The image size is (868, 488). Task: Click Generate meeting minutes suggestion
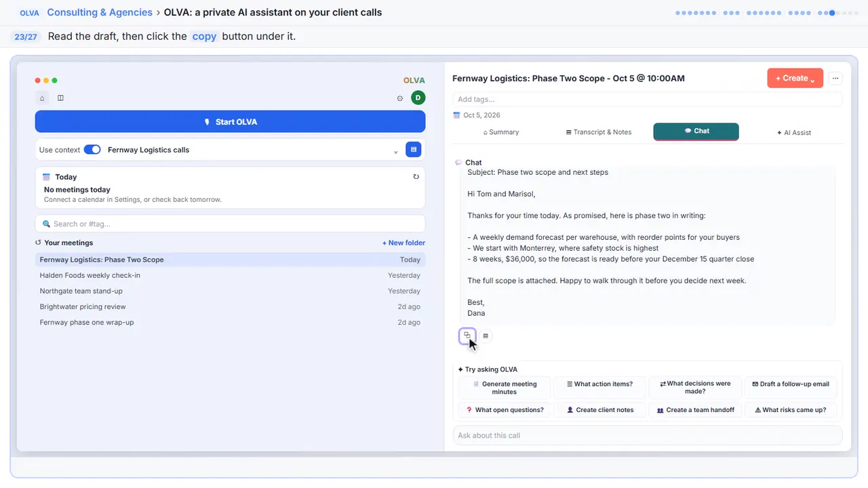point(504,388)
